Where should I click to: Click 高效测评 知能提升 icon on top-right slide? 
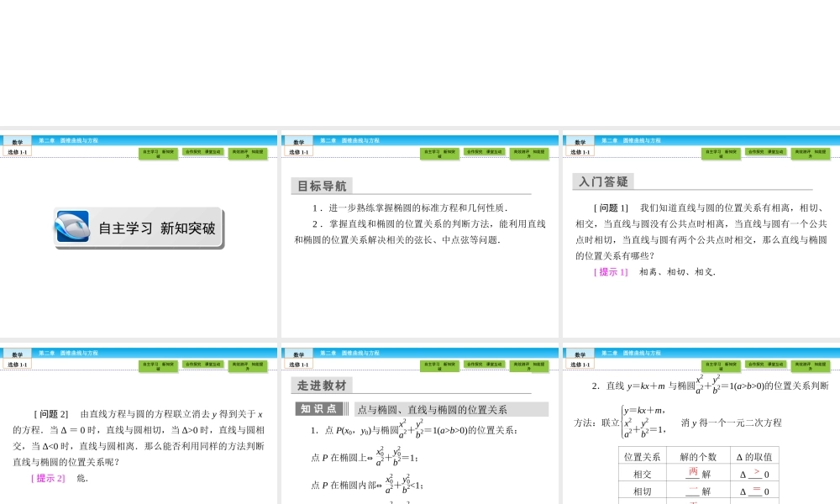pos(809,154)
